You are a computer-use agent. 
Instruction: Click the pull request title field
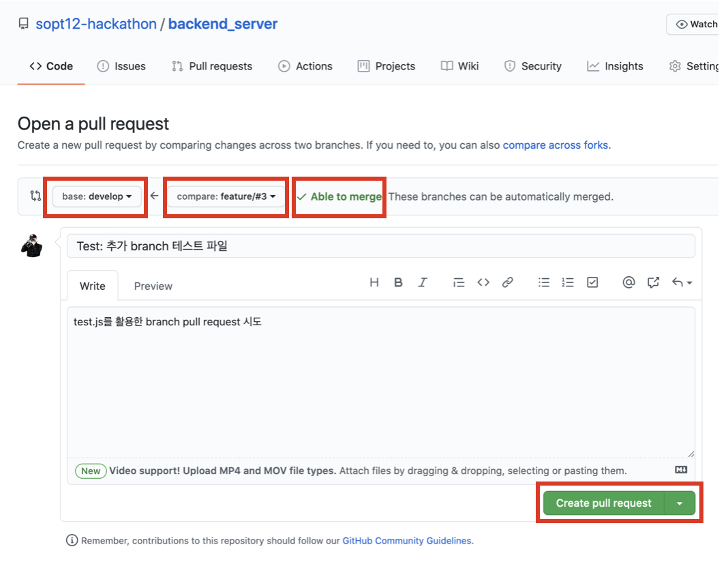tap(381, 246)
